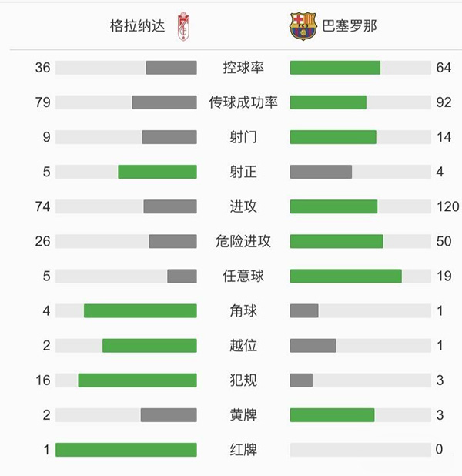The image size is (462, 476).
Task: Click the Granada club crest icon
Action: coord(184,25)
